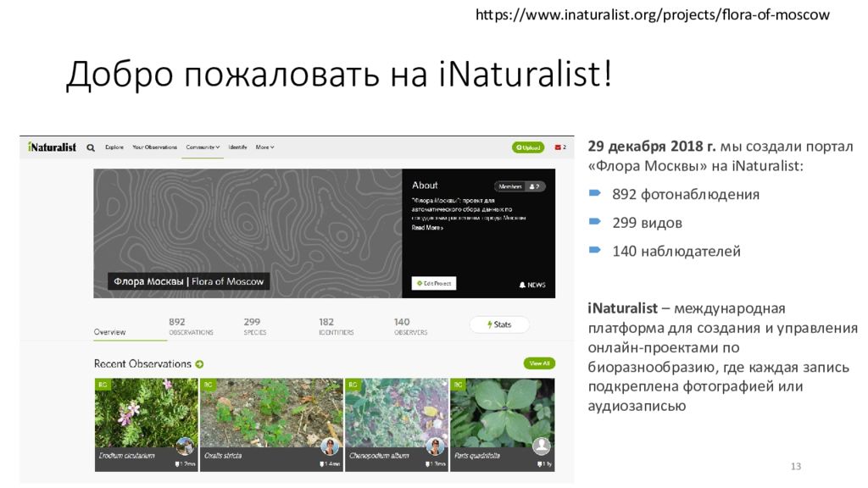Follow the Read More link
Screen dimensions: 868x488
[x=427, y=227]
